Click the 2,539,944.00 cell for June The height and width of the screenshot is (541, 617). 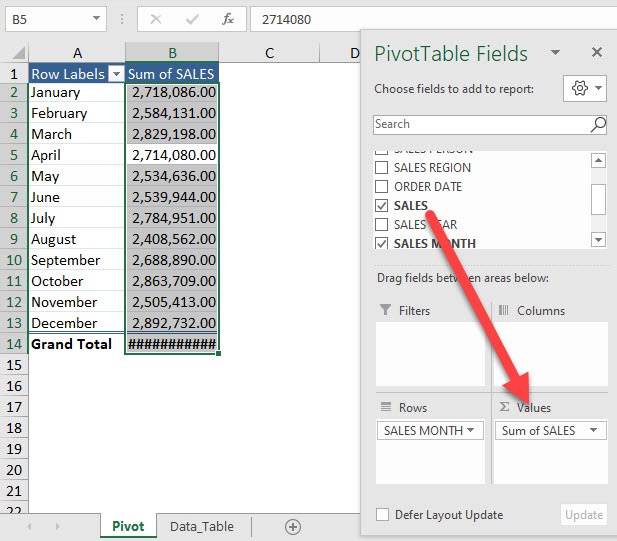tap(172, 197)
